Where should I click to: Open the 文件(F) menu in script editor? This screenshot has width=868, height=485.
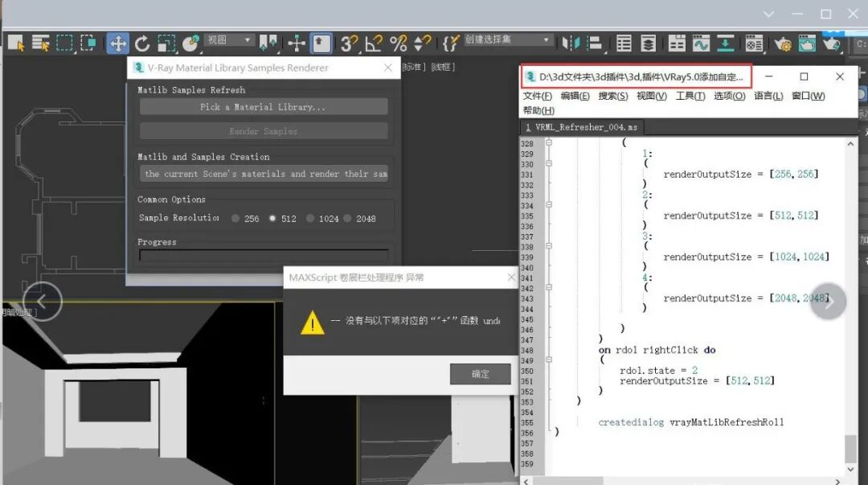click(538, 96)
